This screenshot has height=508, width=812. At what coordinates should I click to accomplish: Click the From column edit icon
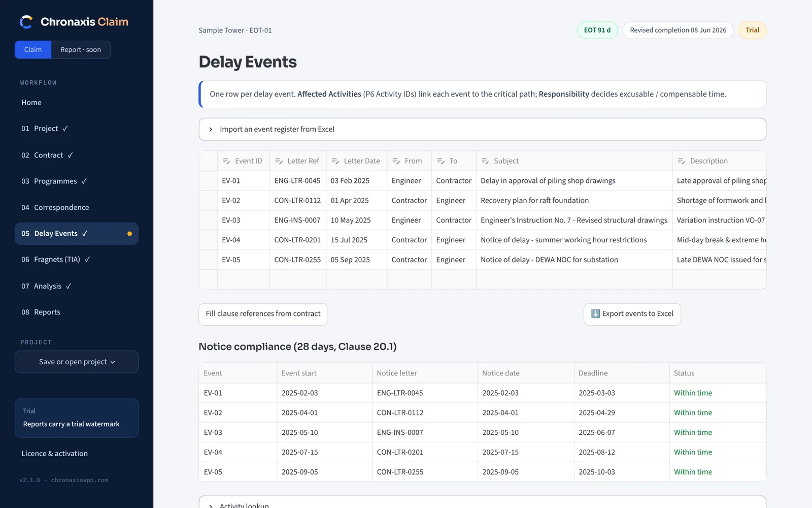tap(396, 161)
